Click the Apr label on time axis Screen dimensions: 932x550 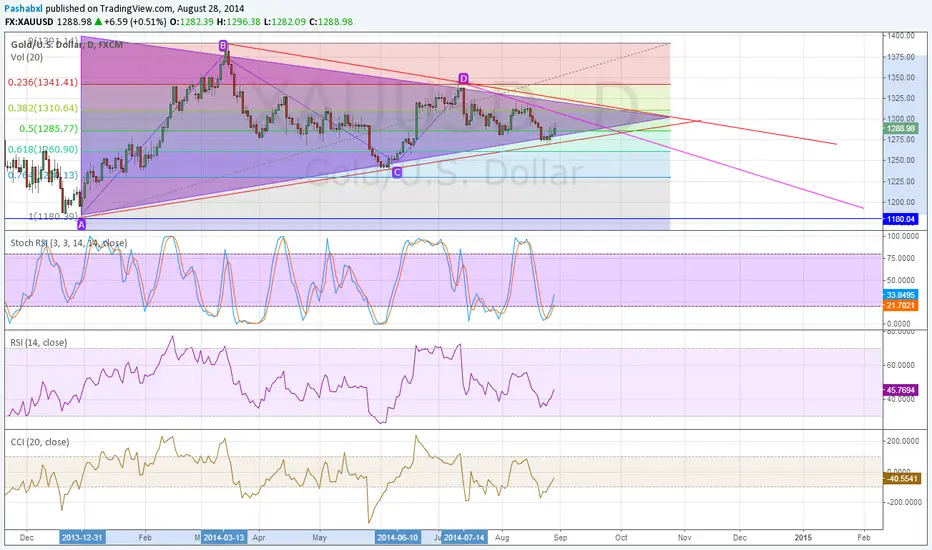click(x=259, y=538)
